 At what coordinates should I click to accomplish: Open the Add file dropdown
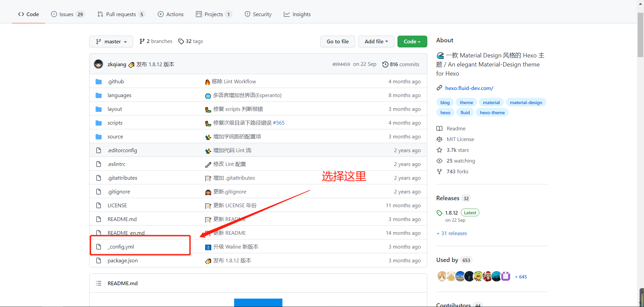pos(376,41)
